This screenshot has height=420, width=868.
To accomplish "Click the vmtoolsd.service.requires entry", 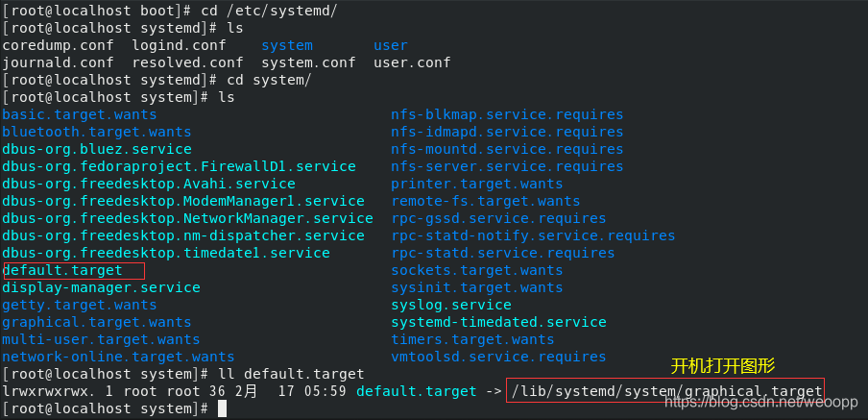I will [498, 357].
